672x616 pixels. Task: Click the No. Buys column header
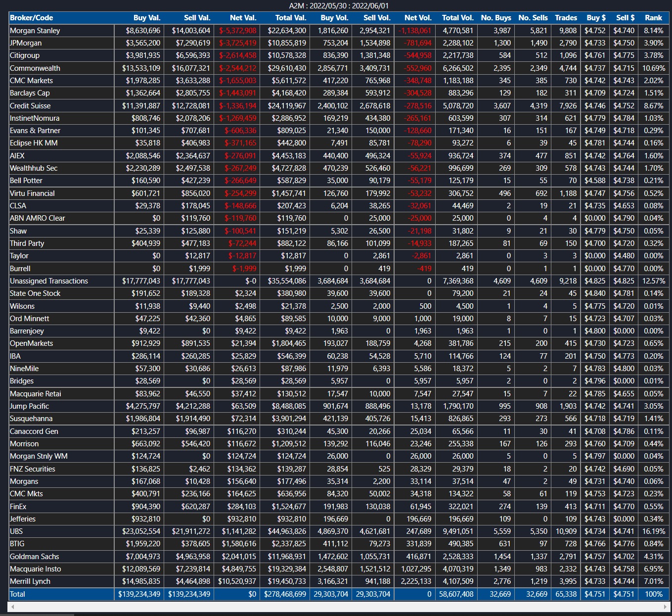[496, 18]
